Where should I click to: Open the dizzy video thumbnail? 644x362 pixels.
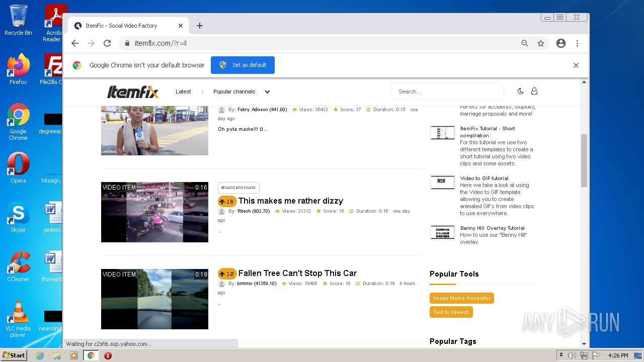click(154, 212)
